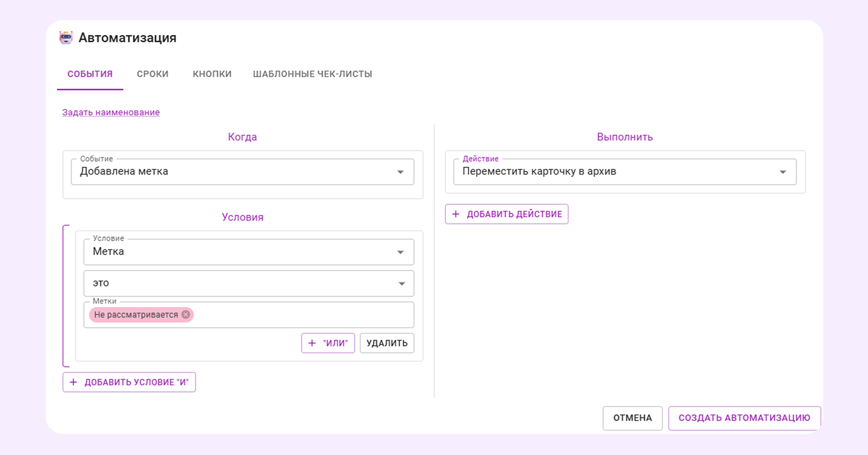Open the Действие dropdown arrow

[783, 172]
